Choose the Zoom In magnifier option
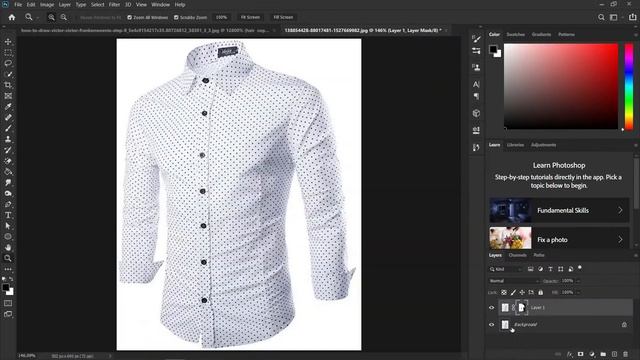 (51, 17)
